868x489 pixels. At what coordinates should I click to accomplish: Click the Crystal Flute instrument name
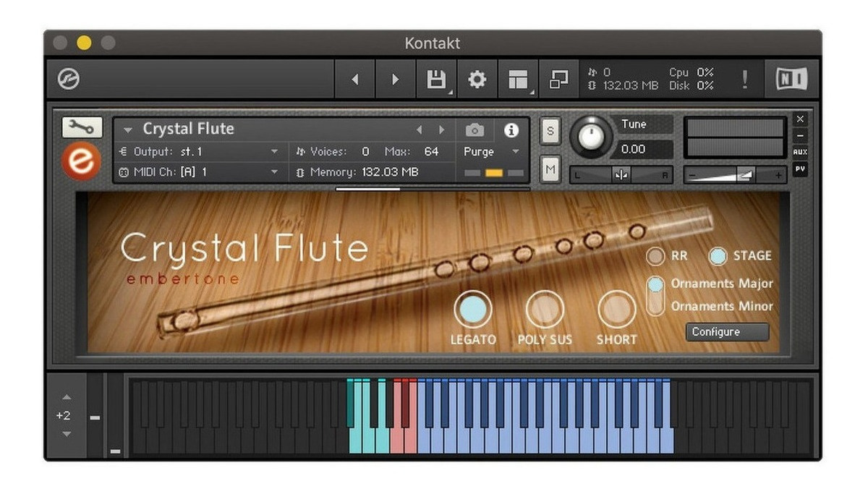[x=188, y=129]
